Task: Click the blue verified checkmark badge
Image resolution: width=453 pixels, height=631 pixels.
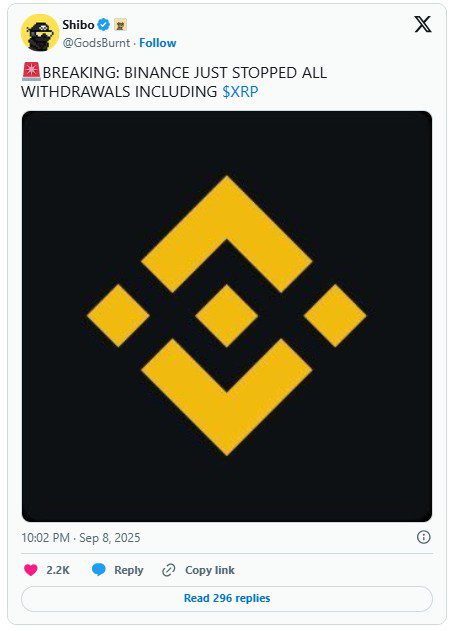Action: pyautogui.click(x=104, y=25)
